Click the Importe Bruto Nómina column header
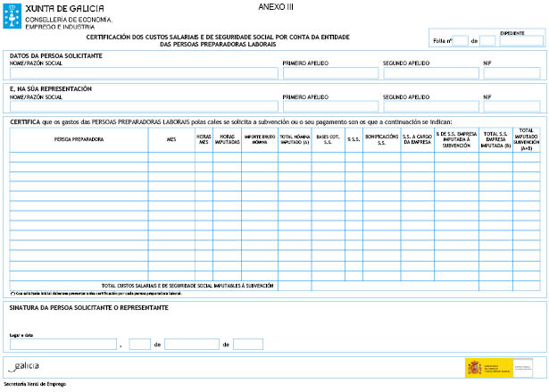Screen dimensions: 549x392 [x=259, y=140]
